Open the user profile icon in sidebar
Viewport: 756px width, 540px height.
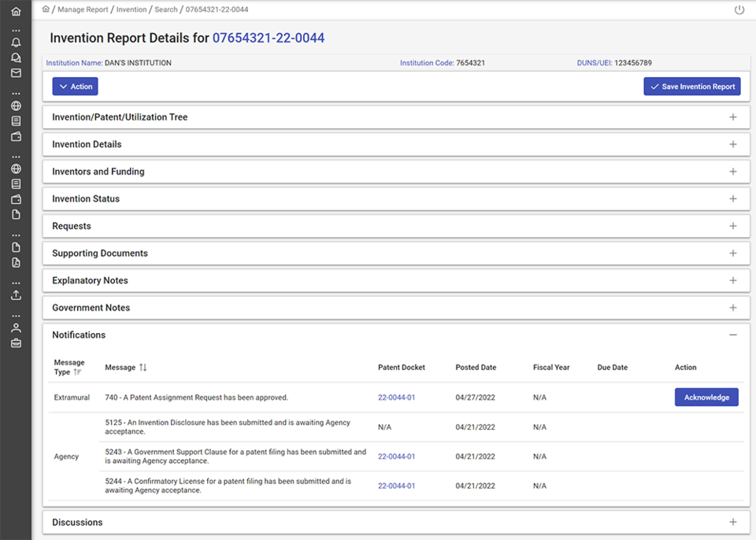point(16,327)
